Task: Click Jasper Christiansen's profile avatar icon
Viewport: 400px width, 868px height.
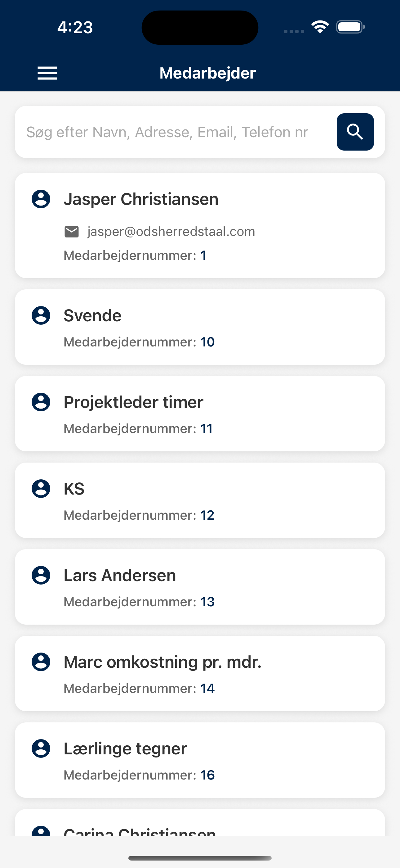Action: coord(41,199)
